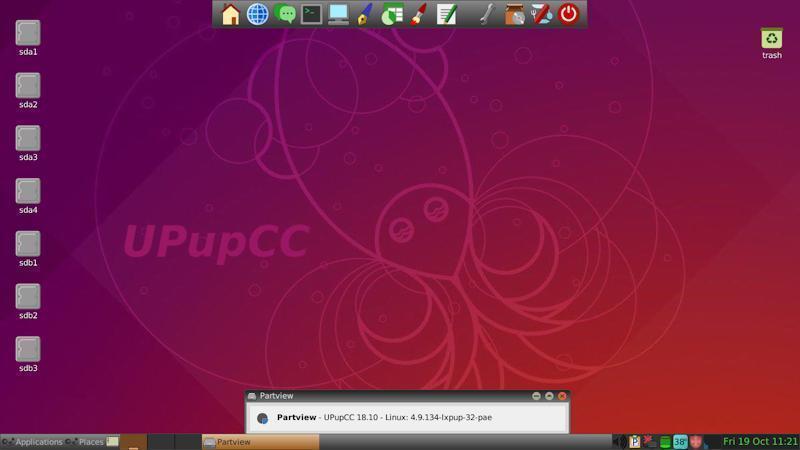The image size is (800, 450).
Task: Open the green storage tray icon
Action: pos(665,442)
